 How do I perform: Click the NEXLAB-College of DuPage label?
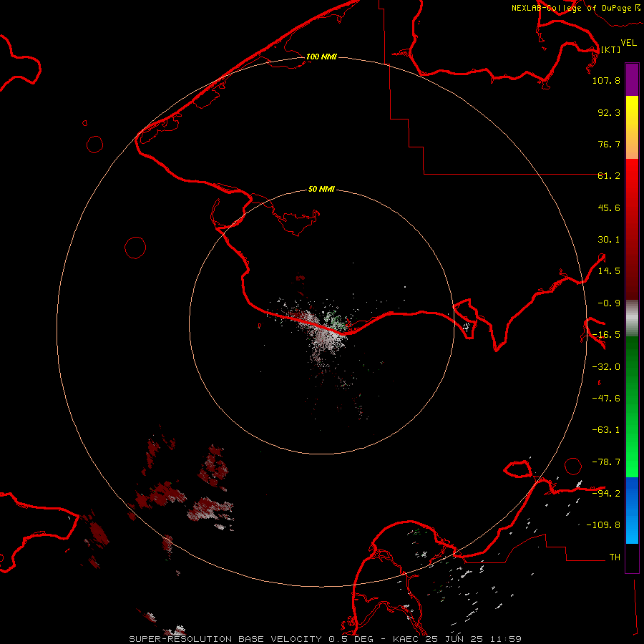(575, 8)
